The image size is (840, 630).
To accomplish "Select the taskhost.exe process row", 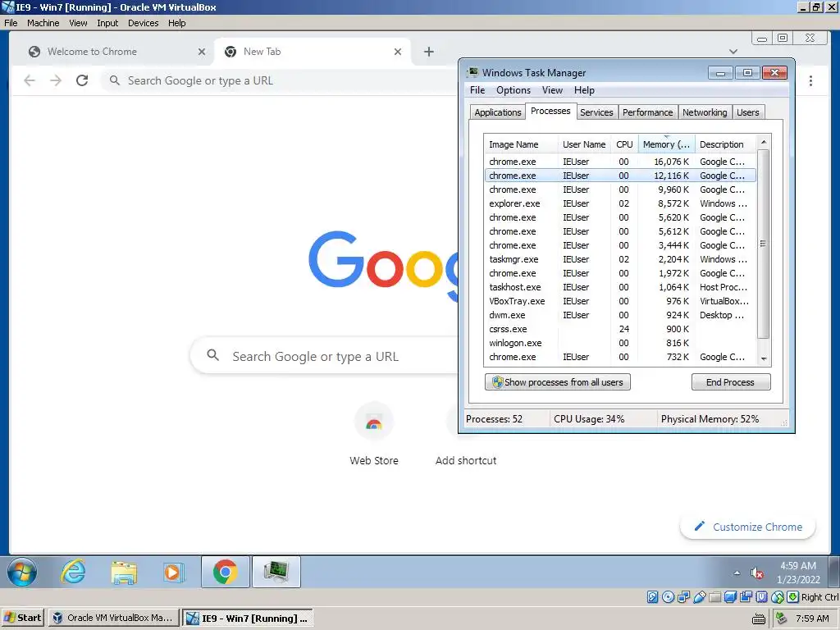I will [620, 287].
